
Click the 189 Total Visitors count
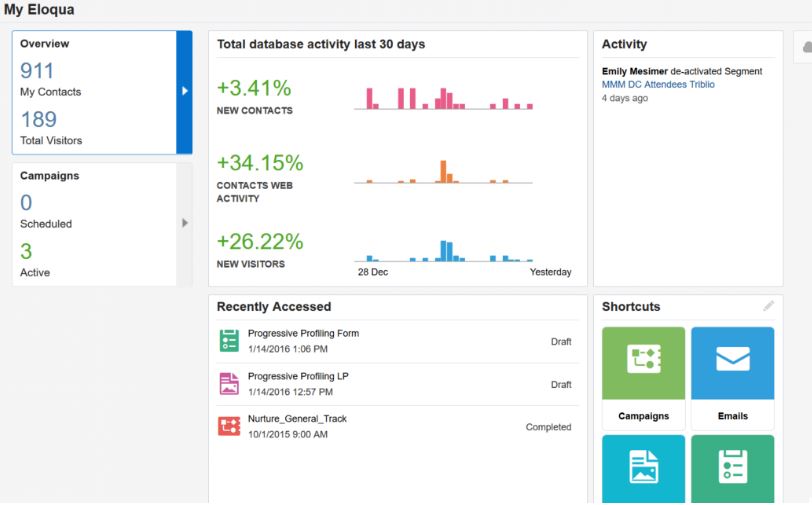point(38,120)
